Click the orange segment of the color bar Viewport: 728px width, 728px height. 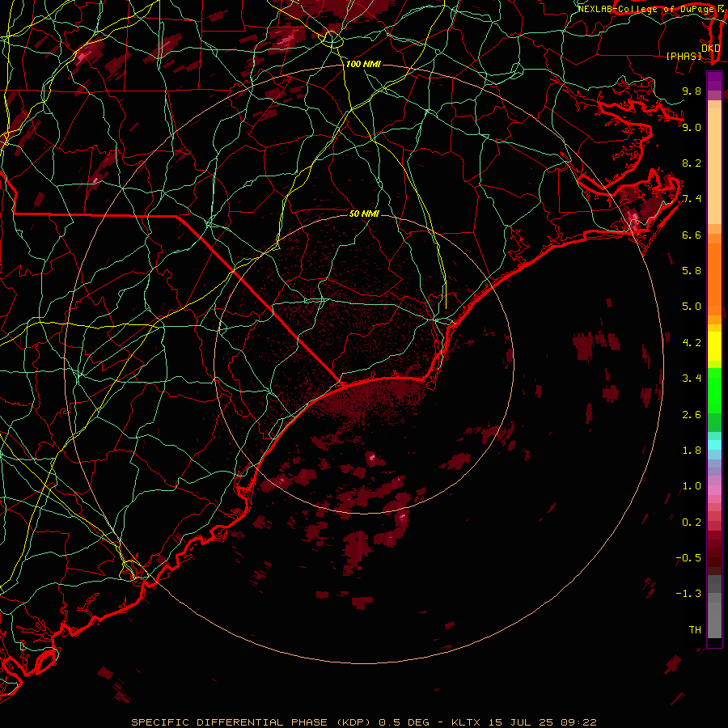pyautogui.click(x=714, y=278)
